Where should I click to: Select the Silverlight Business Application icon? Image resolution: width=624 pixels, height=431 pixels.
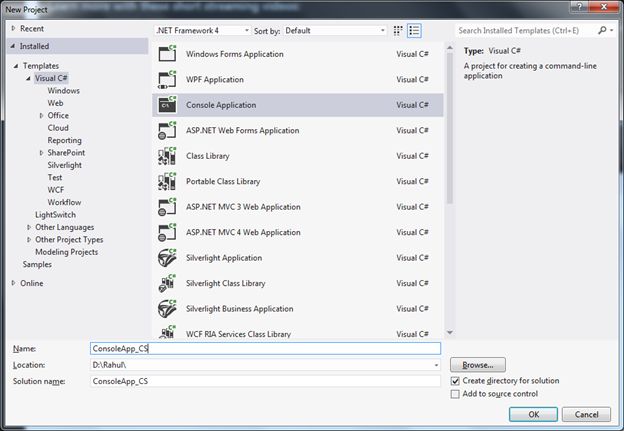point(167,309)
